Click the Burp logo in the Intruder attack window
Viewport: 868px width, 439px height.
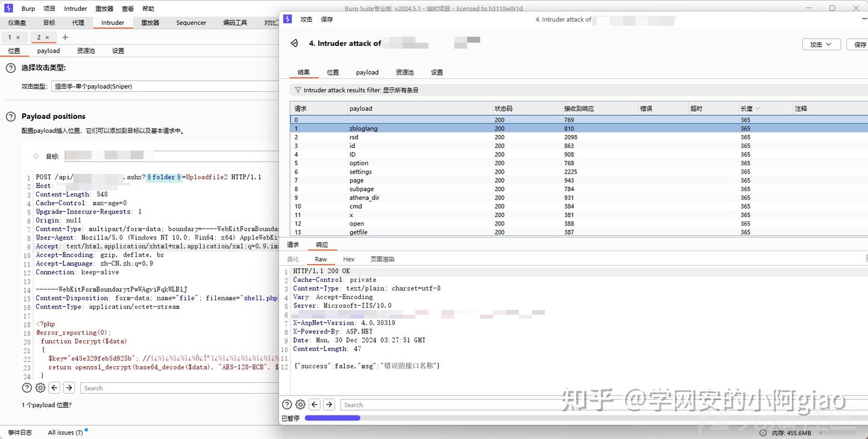pyautogui.click(x=288, y=19)
